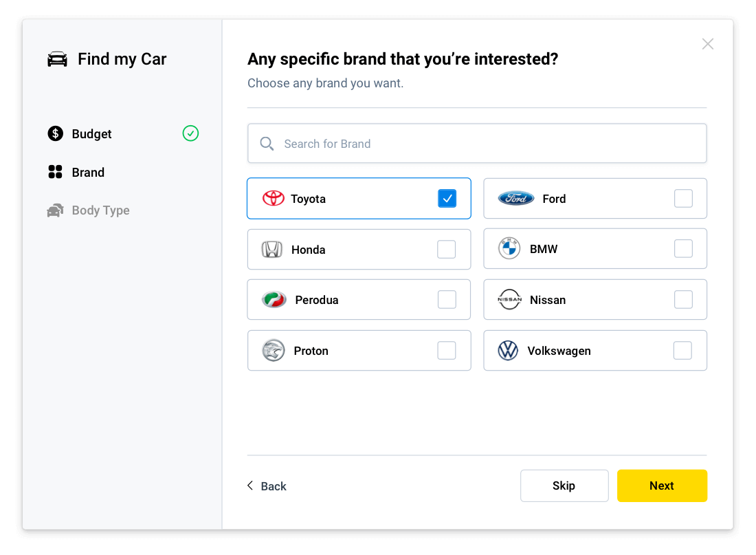Uncheck the Toyota checkbox
This screenshot has height=555, width=756.
coord(447,198)
